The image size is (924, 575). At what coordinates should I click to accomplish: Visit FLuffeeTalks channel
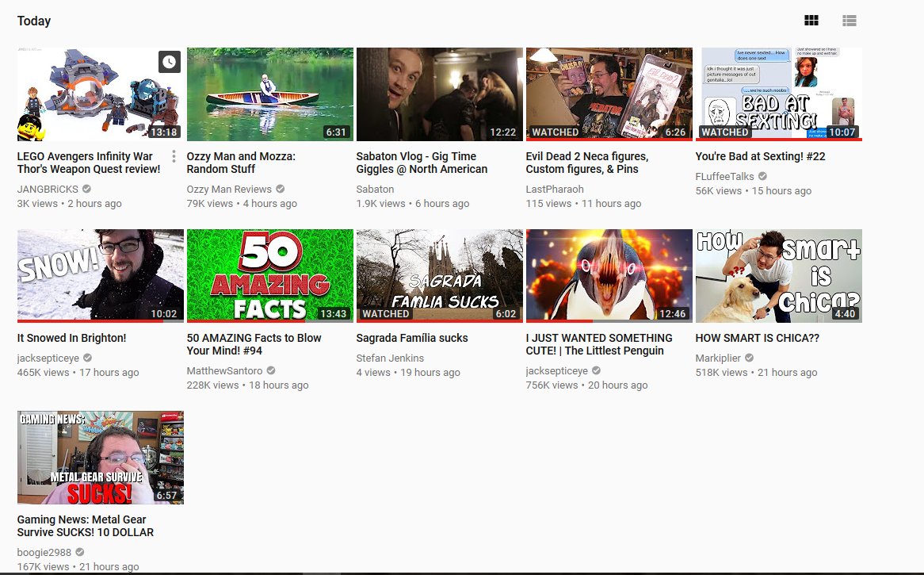pyautogui.click(x=724, y=176)
